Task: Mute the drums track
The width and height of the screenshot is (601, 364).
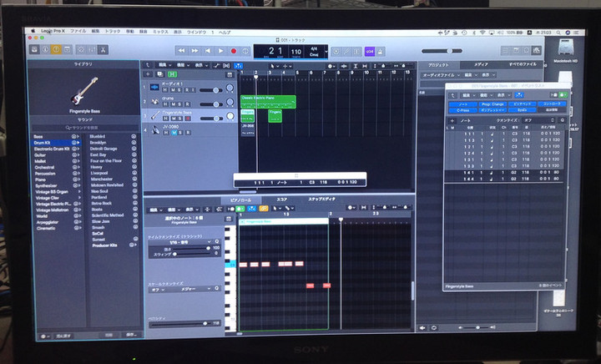Action: pyautogui.click(x=166, y=104)
